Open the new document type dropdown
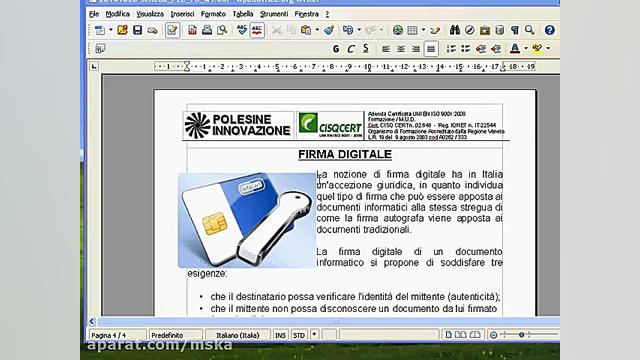Image resolution: width=640 pixels, height=360 pixels. point(111,30)
